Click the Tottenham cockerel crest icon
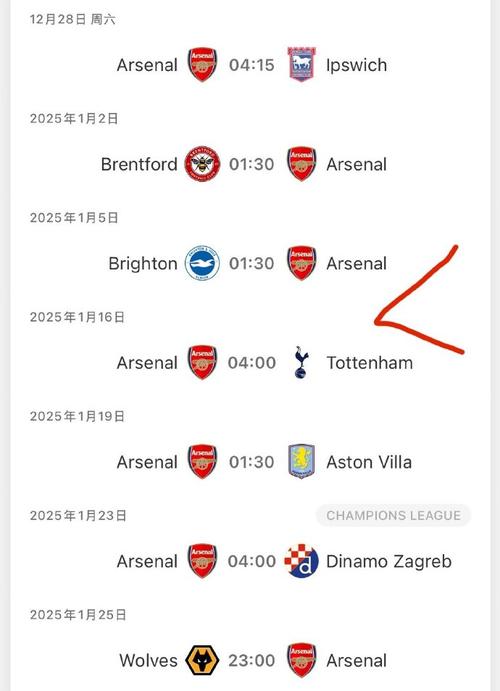Viewport: 500px width, 691px height. (302, 362)
